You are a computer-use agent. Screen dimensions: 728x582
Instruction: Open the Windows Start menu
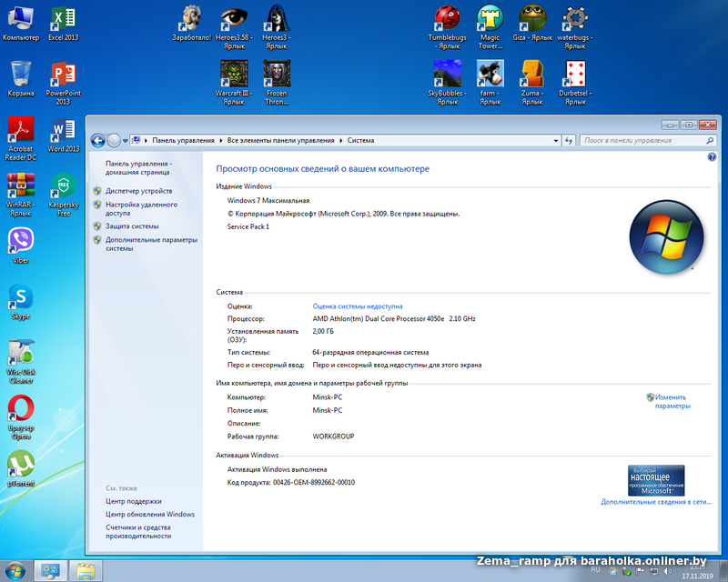15,571
